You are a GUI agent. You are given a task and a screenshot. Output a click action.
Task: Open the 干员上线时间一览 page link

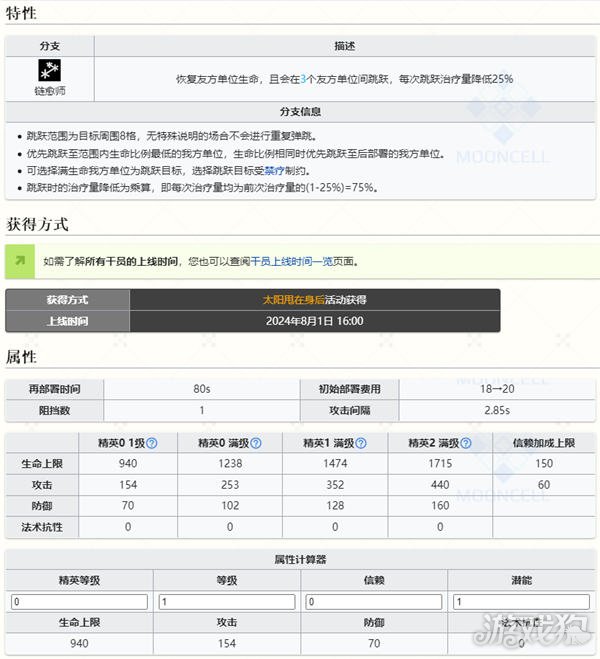(292, 261)
